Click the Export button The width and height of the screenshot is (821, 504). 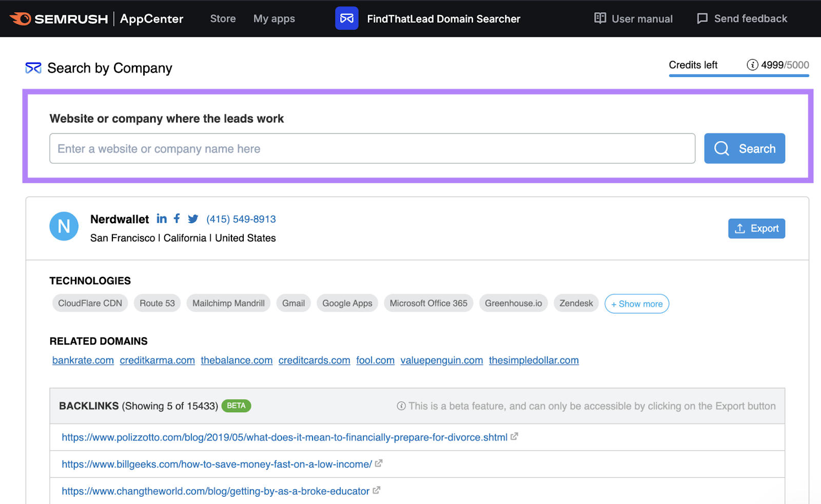coord(756,228)
